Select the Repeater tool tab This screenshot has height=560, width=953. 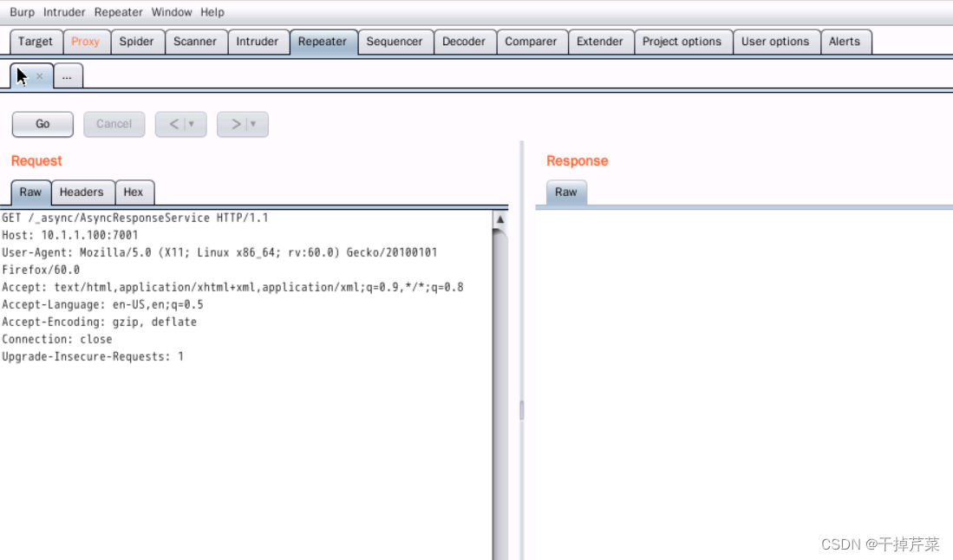(x=322, y=42)
